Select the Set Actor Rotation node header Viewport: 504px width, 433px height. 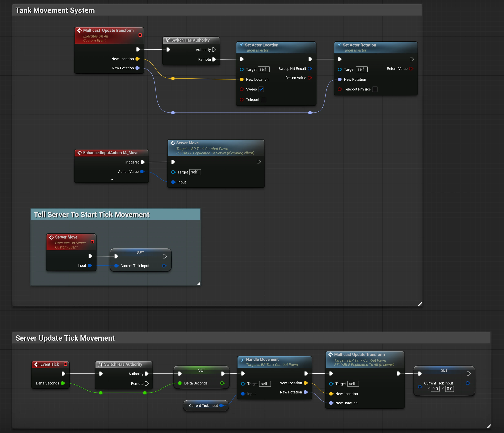pos(376,47)
